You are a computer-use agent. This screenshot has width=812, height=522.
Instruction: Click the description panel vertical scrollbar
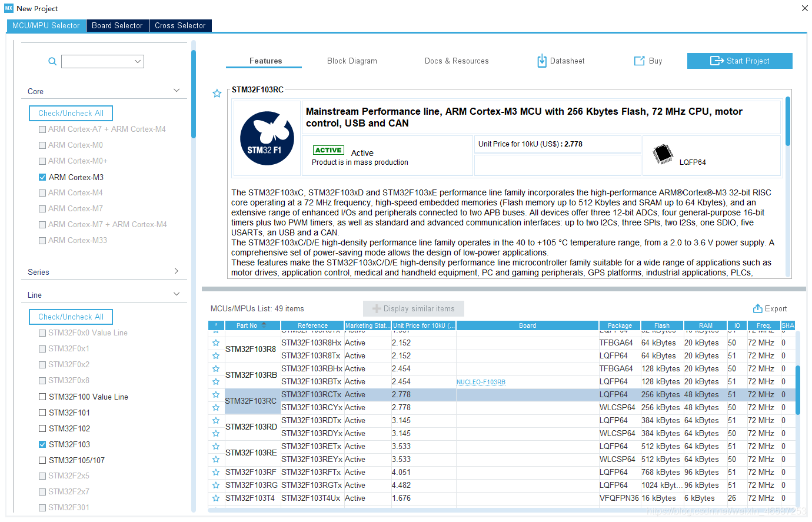pyautogui.click(x=787, y=121)
